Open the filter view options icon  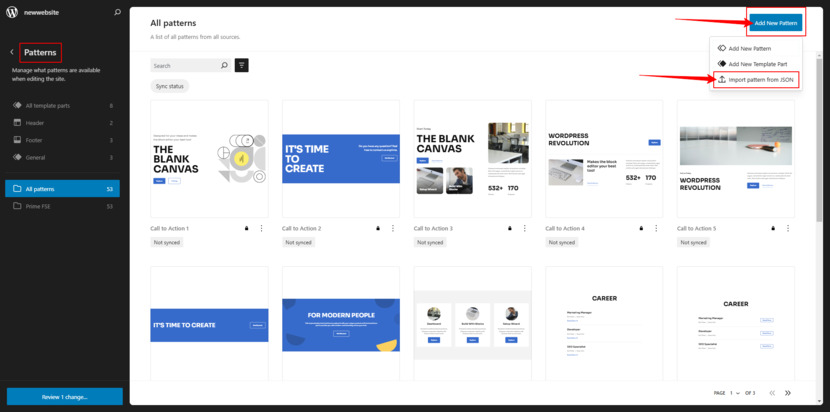point(241,65)
